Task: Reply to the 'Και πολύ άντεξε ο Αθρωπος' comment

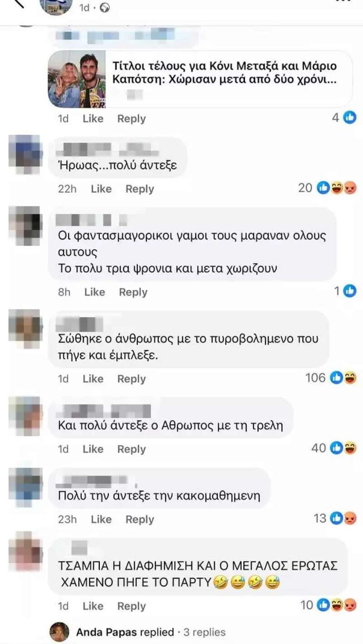Action: pyautogui.click(x=132, y=449)
